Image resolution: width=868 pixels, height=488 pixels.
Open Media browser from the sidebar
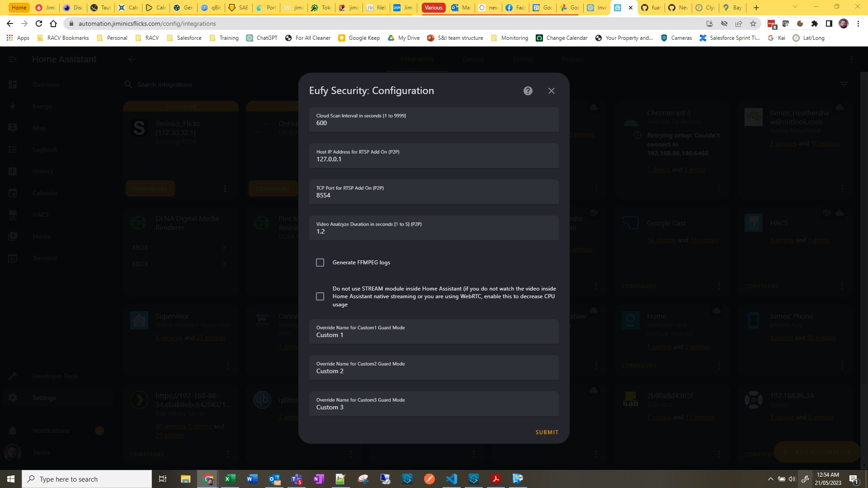(x=41, y=236)
